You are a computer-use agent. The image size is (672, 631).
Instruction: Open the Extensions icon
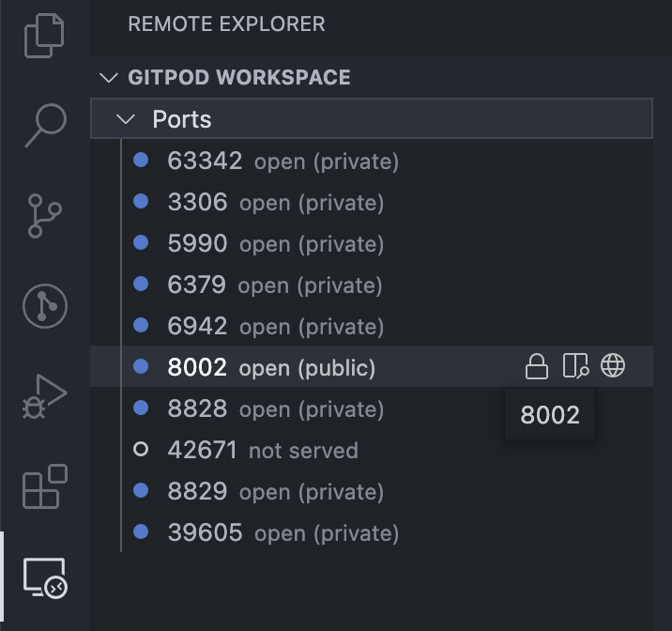coord(45,486)
